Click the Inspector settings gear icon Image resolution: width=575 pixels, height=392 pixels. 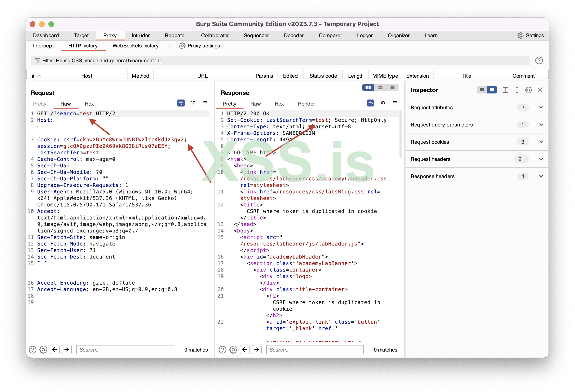tap(528, 90)
